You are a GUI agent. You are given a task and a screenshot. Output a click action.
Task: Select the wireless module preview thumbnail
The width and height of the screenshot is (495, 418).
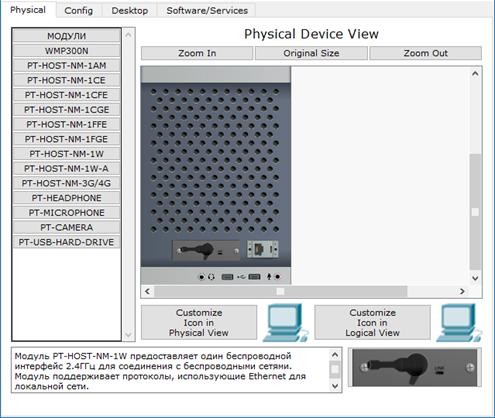[415, 367]
